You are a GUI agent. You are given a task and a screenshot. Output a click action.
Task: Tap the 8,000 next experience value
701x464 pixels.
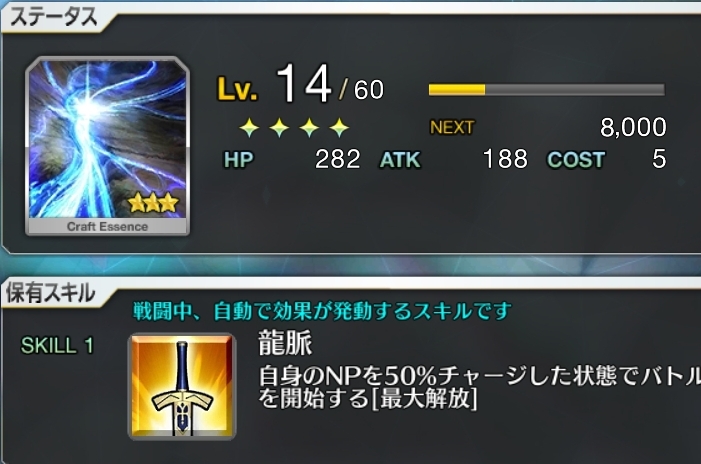[x=633, y=128]
